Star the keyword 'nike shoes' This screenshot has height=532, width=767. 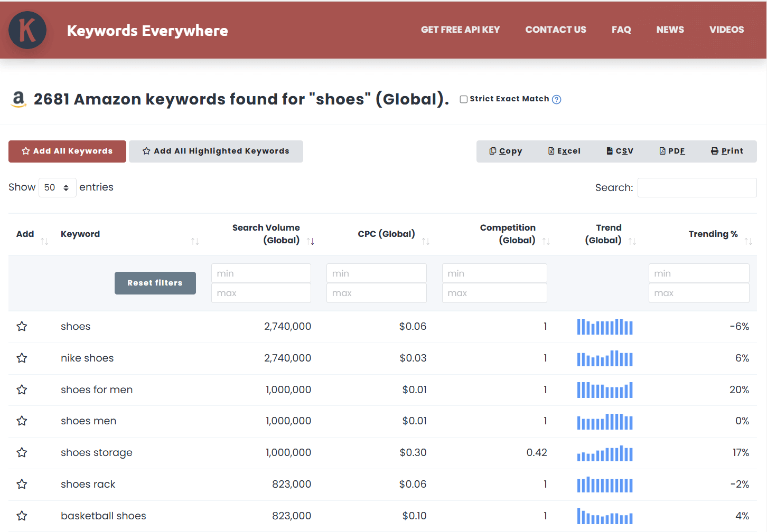(22, 358)
